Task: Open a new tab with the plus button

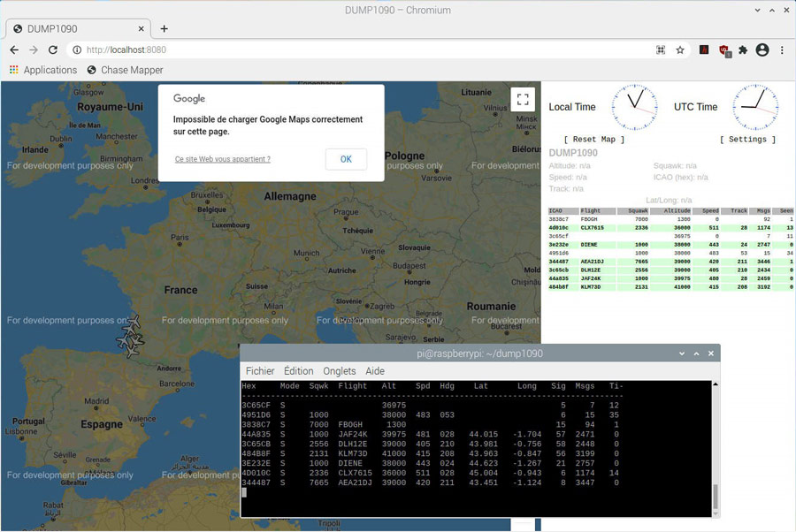Action: 164,29
